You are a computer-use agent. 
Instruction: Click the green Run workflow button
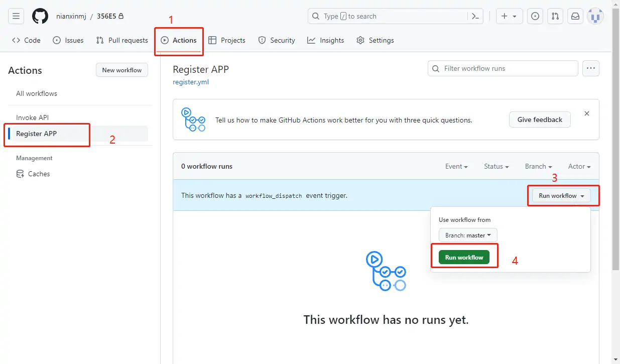464,257
